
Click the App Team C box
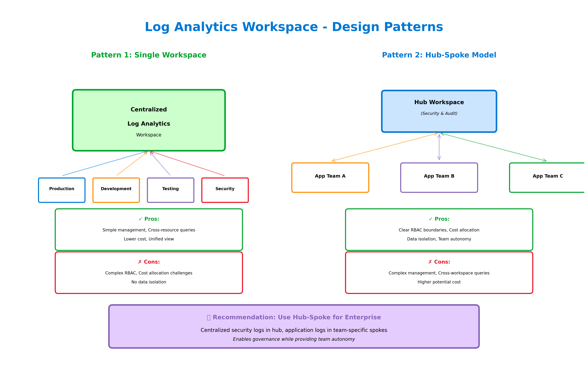click(548, 177)
